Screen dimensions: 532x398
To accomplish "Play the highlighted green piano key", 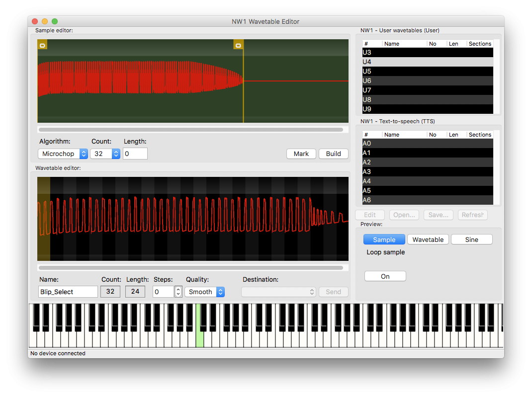I will click(200, 339).
